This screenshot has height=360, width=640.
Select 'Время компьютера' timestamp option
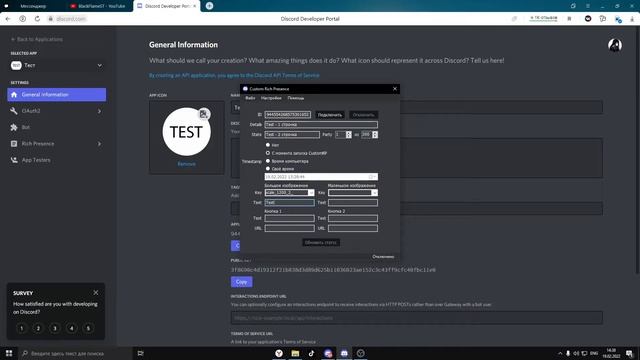coord(268,161)
